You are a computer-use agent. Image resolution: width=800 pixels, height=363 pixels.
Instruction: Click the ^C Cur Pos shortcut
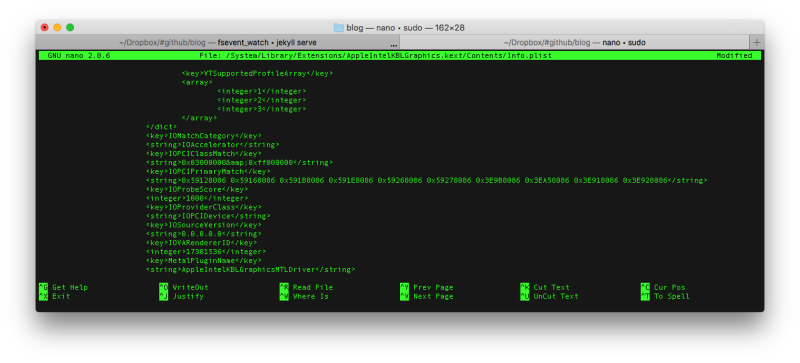(663, 287)
